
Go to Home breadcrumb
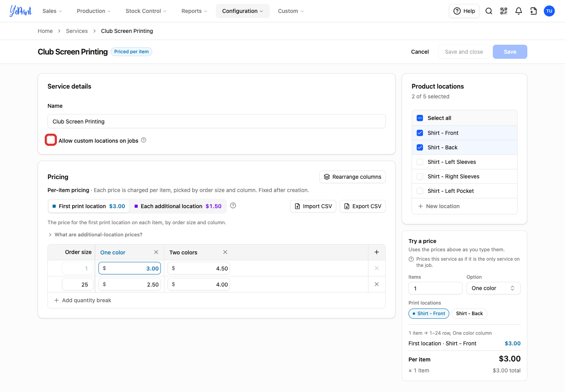point(45,31)
